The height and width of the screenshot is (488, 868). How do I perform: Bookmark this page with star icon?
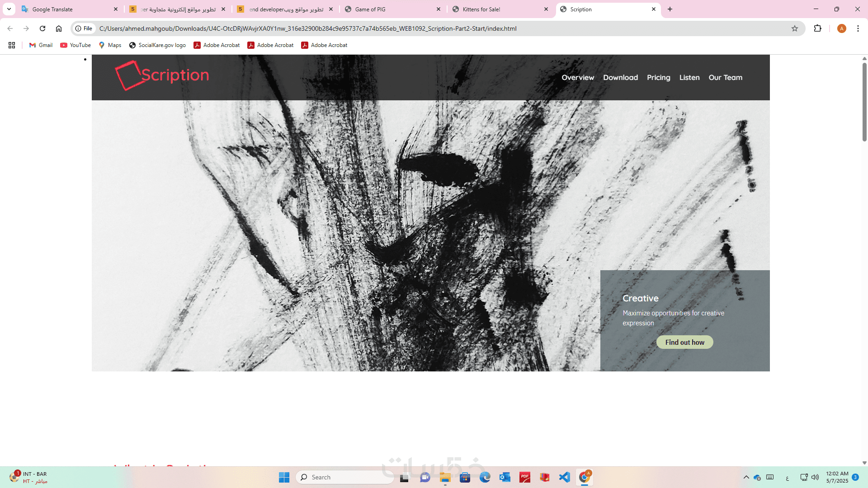tap(795, 28)
